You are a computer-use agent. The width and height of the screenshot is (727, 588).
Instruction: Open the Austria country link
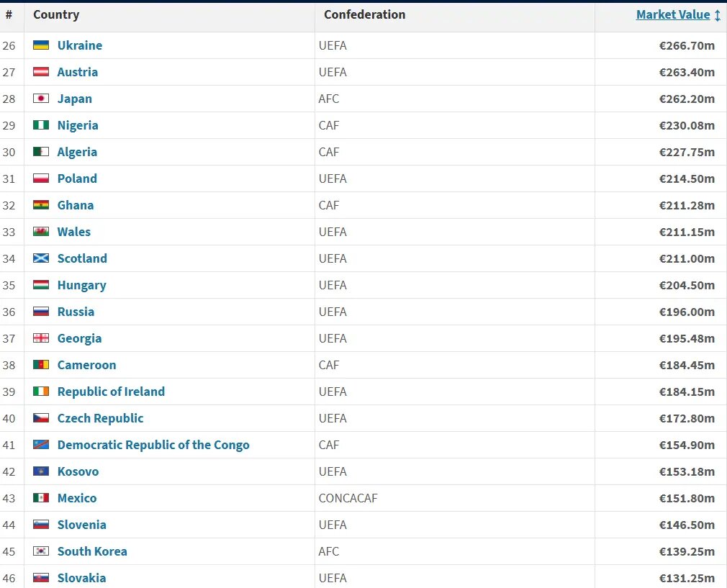[78, 72]
